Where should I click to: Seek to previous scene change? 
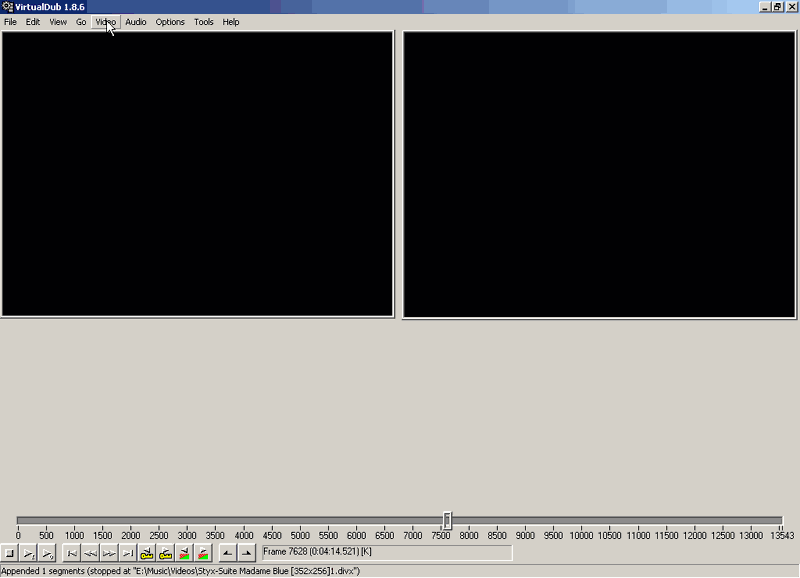(184, 553)
